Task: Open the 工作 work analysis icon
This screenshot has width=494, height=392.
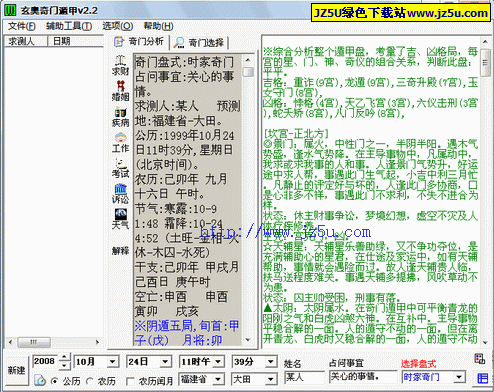Action: [120, 142]
